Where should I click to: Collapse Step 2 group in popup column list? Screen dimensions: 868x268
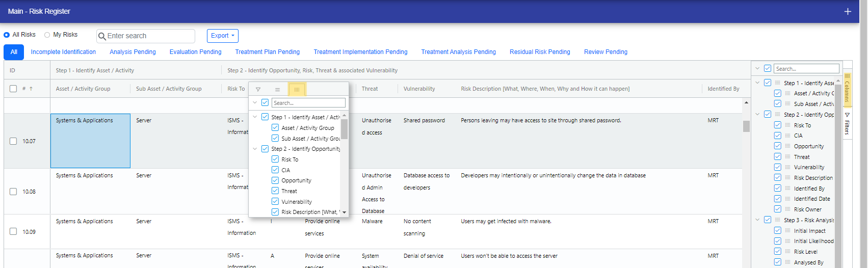255,149
